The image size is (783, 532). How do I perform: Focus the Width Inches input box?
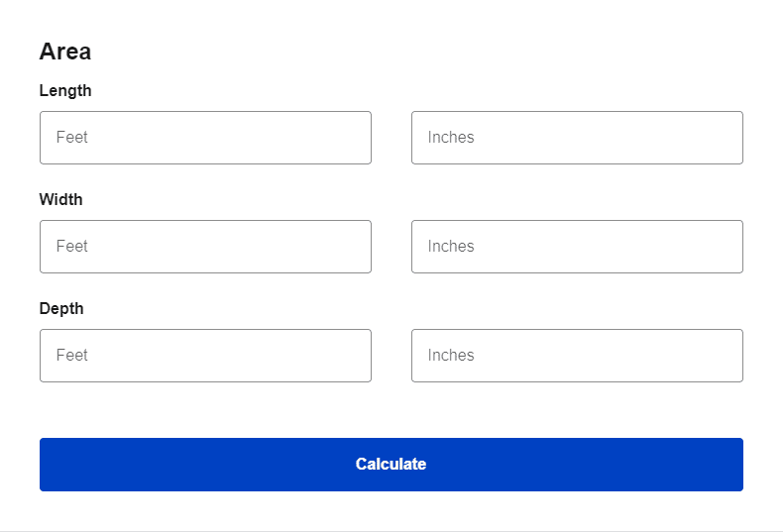pos(577,247)
